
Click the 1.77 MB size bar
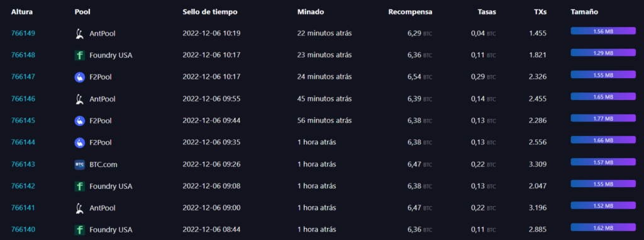point(603,118)
